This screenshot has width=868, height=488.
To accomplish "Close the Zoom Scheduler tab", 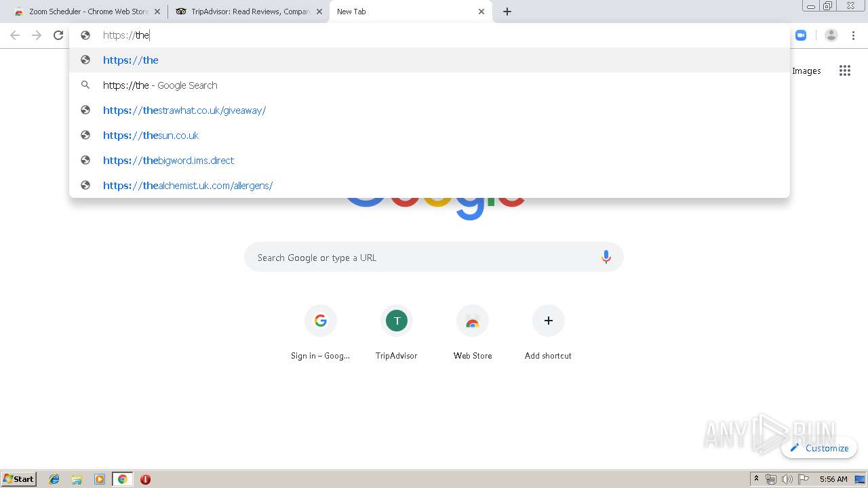I will pos(157,12).
